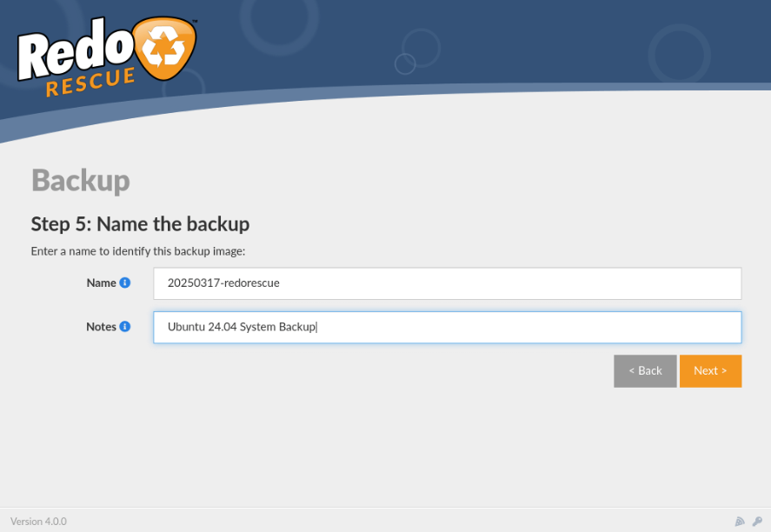Select the note text Ubuntu 24.04 System Backup
The height and width of the screenshot is (532, 771).
click(x=242, y=327)
